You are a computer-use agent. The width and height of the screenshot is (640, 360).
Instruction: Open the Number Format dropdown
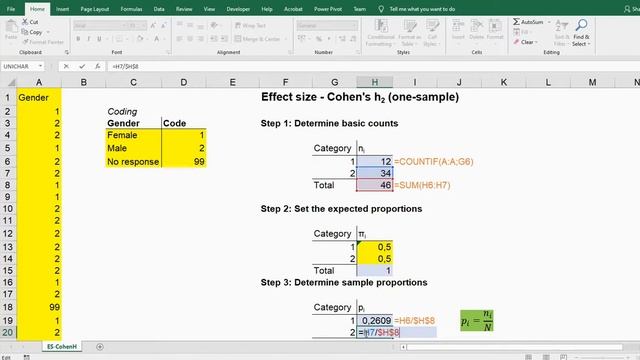pos(354,25)
